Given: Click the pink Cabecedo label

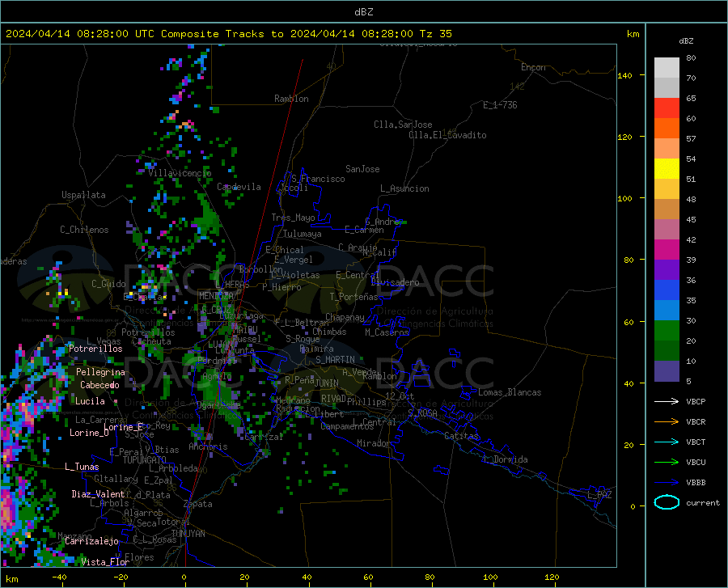Looking at the screenshot, I should 99,385.
